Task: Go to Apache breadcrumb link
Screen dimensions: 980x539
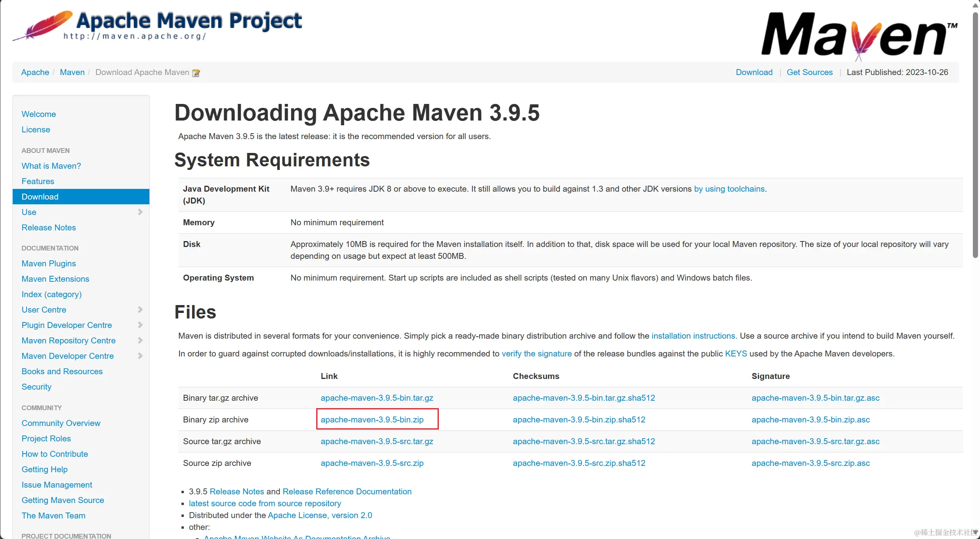Action: [x=35, y=72]
